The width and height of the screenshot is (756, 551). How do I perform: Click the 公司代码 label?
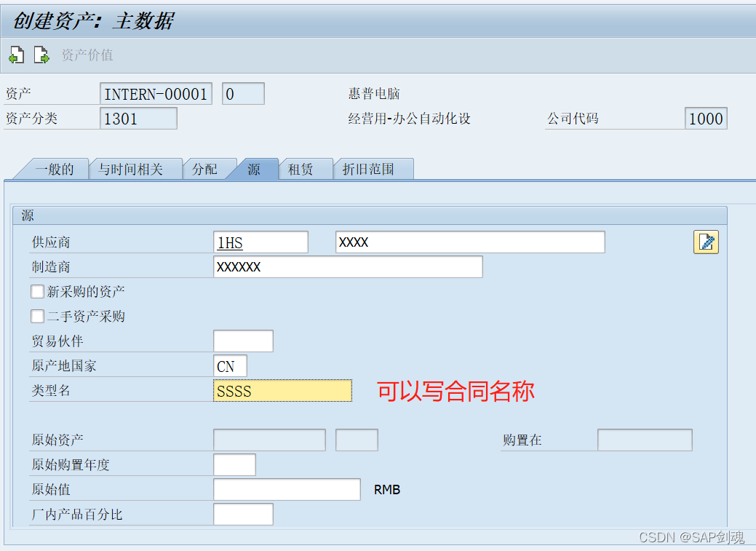click(573, 119)
